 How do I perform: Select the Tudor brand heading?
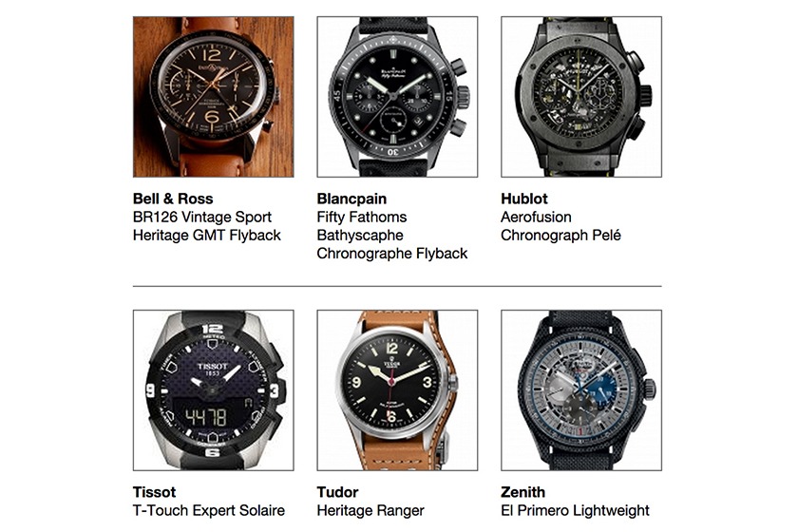[x=337, y=492]
